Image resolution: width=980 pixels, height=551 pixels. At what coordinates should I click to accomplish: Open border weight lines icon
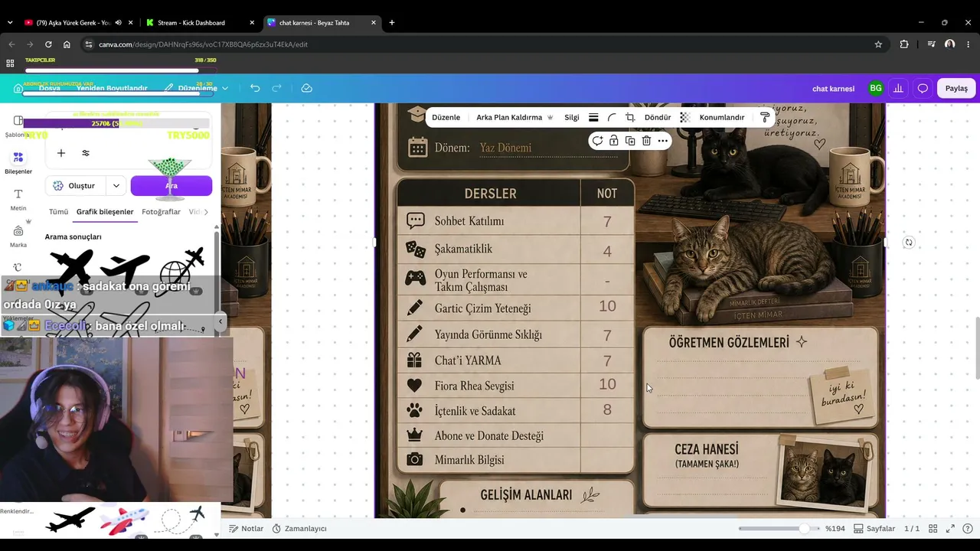(x=593, y=117)
